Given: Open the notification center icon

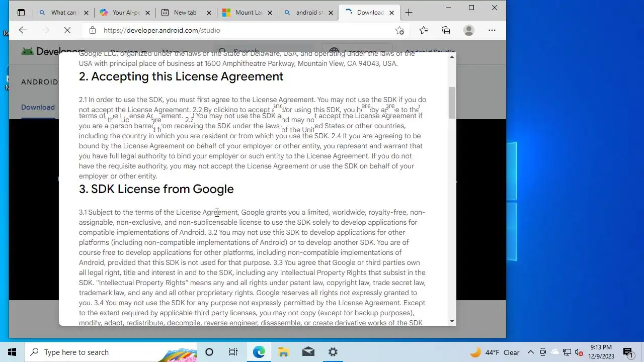Looking at the screenshot, I should (627, 352).
